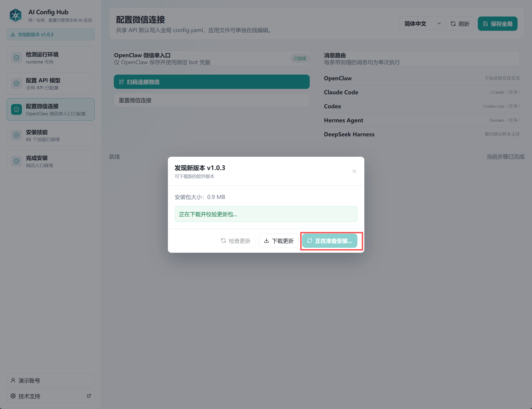
Task: Click the /codex-run <任务> prefix text
Action: click(x=501, y=106)
